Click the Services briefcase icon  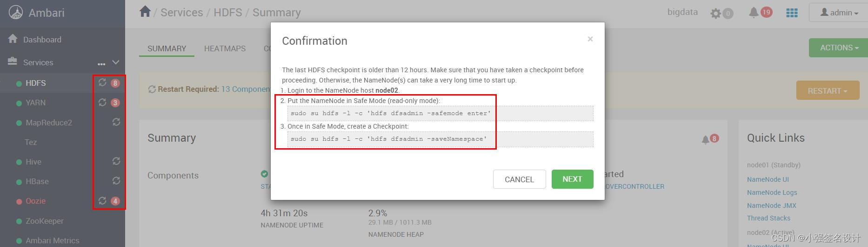click(13, 61)
